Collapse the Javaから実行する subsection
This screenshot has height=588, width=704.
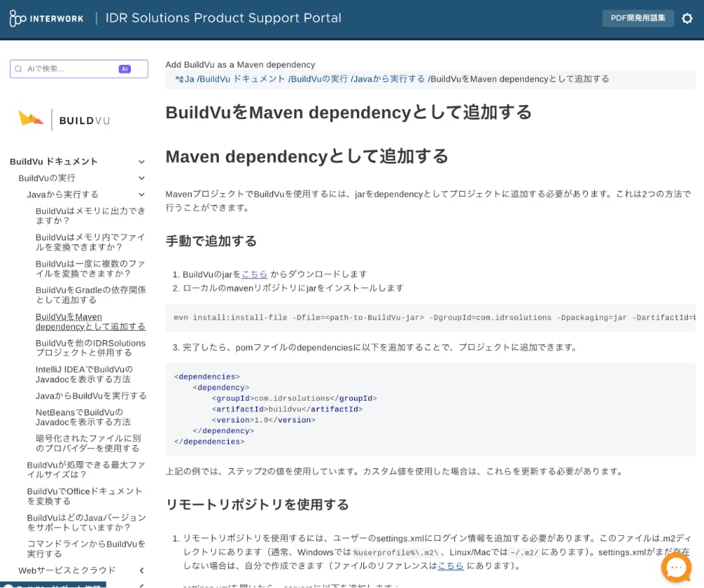coord(141,194)
